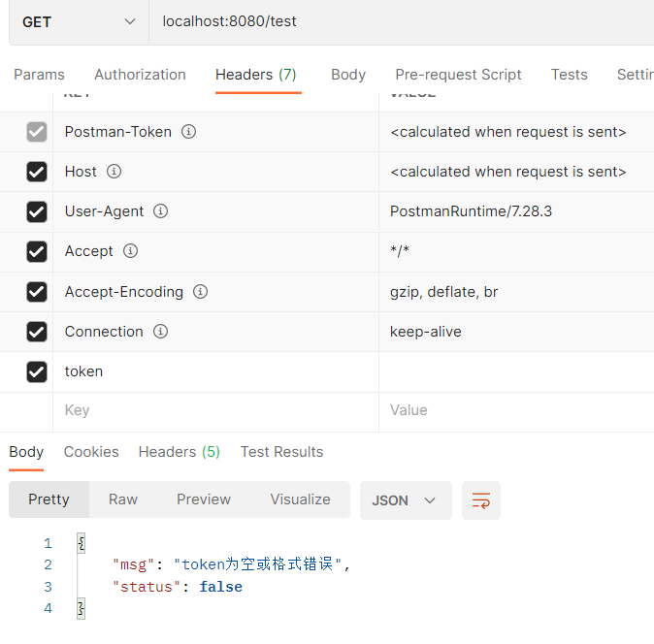The image size is (654, 644).
Task: Select the gzip, deflate, br value
Action: coord(443,292)
